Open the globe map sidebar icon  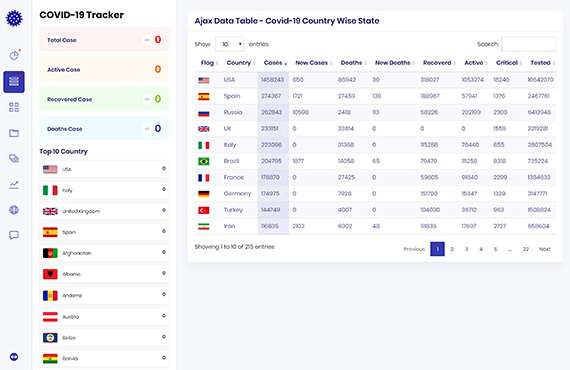14,210
